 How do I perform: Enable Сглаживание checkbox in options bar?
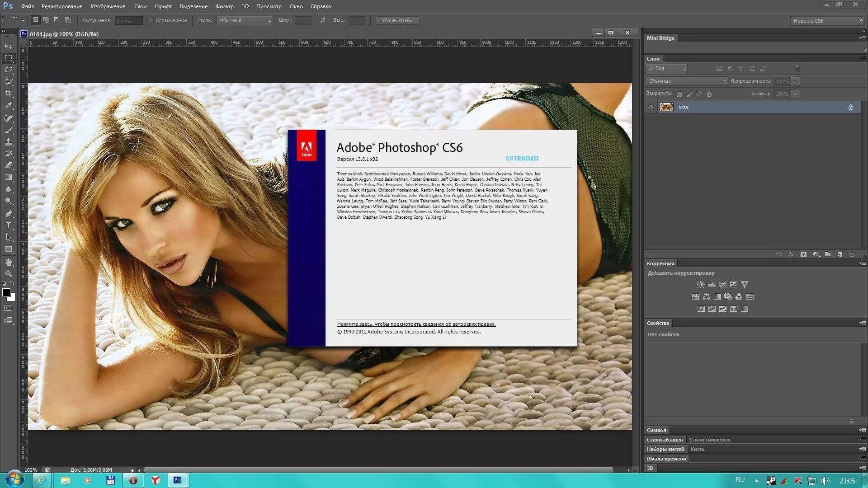[x=151, y=20]
